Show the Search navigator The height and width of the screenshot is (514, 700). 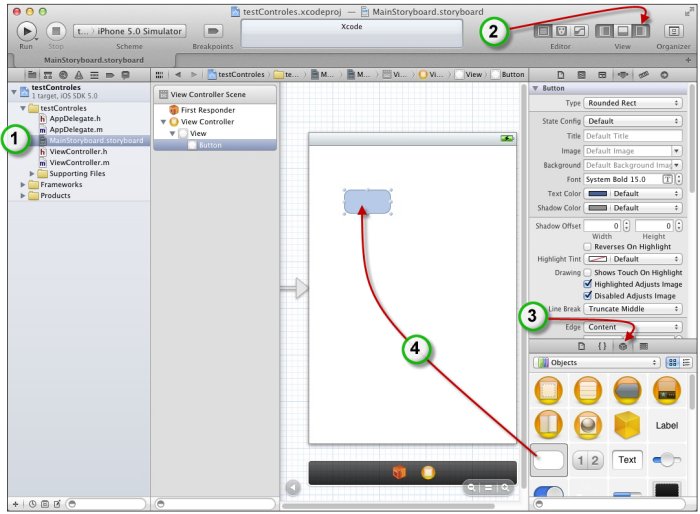click(63, 75)
